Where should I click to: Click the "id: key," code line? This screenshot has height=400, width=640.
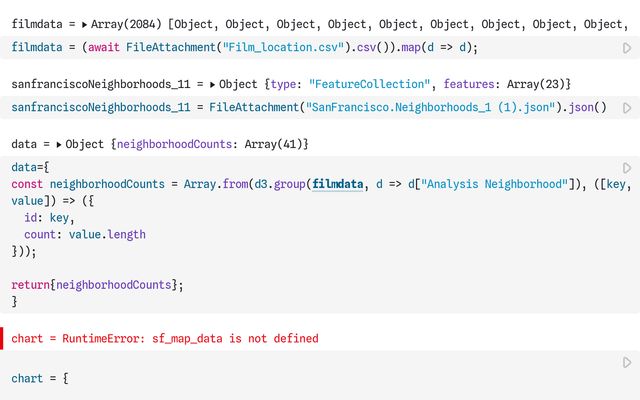(46, 217)
